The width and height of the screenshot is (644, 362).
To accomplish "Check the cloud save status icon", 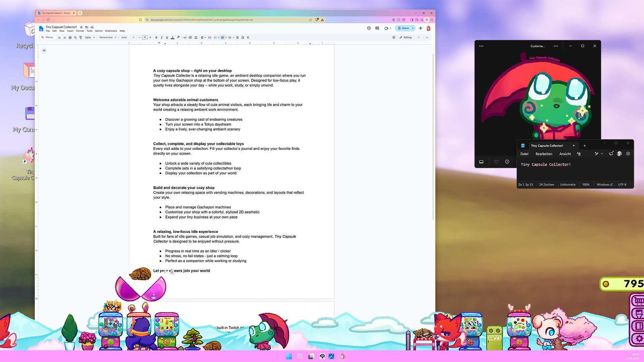I will [92, 27].
